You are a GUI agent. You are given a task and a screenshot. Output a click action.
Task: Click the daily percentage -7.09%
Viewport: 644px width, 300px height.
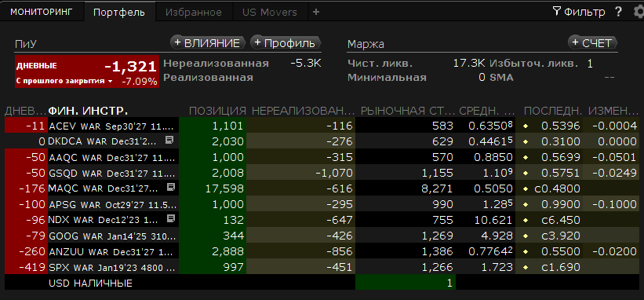coord(139,82)
